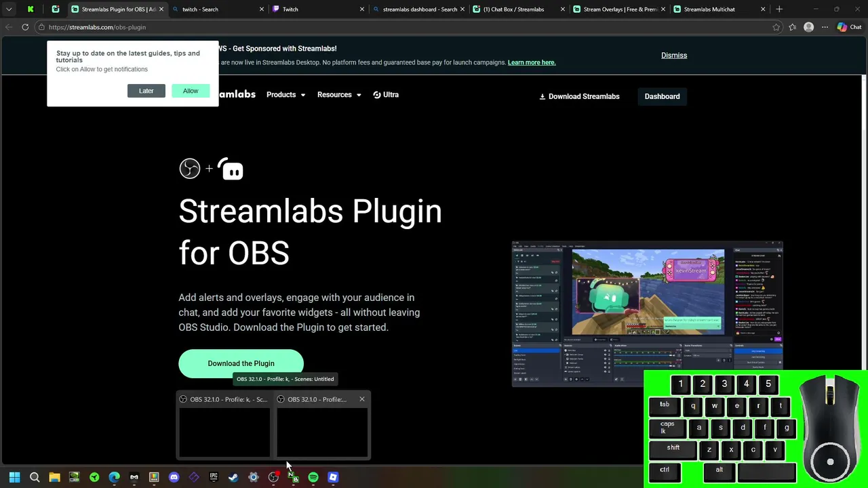Viewport: 868px width, 488px height.
Task: Open Discord from the taskbar
Action: tap(174, 477)
